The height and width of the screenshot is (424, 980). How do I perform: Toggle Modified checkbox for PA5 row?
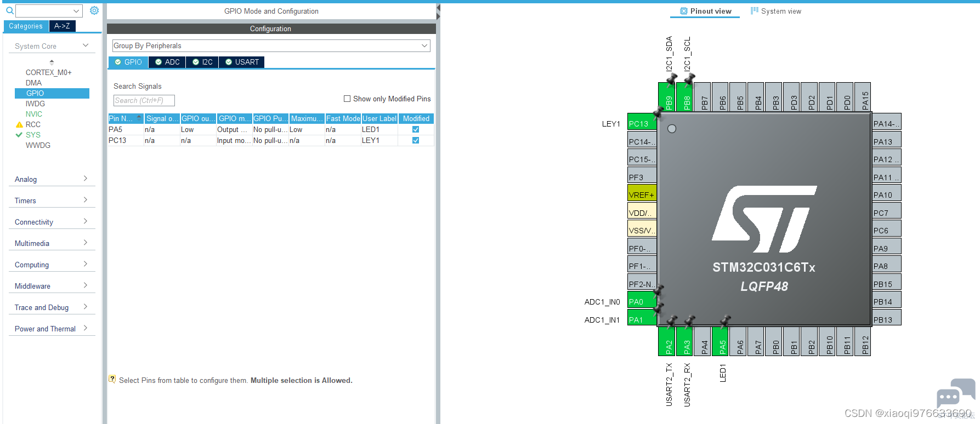tap(416, 130)
